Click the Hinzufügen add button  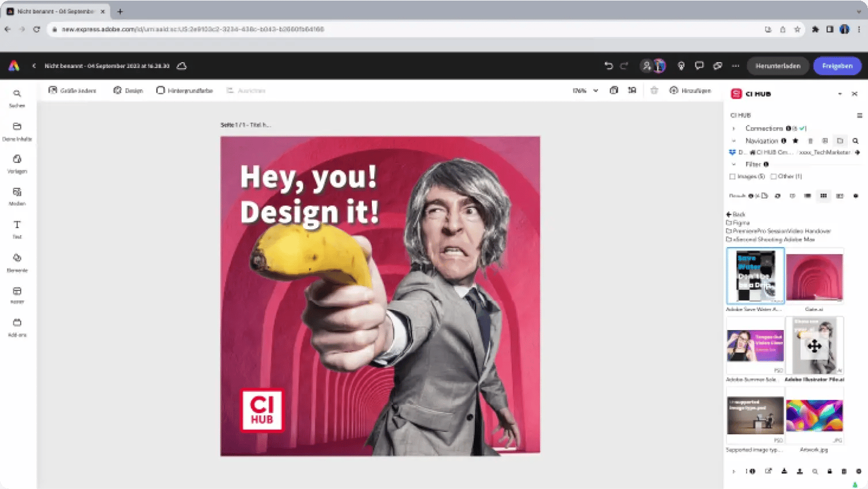coord(690,90)
